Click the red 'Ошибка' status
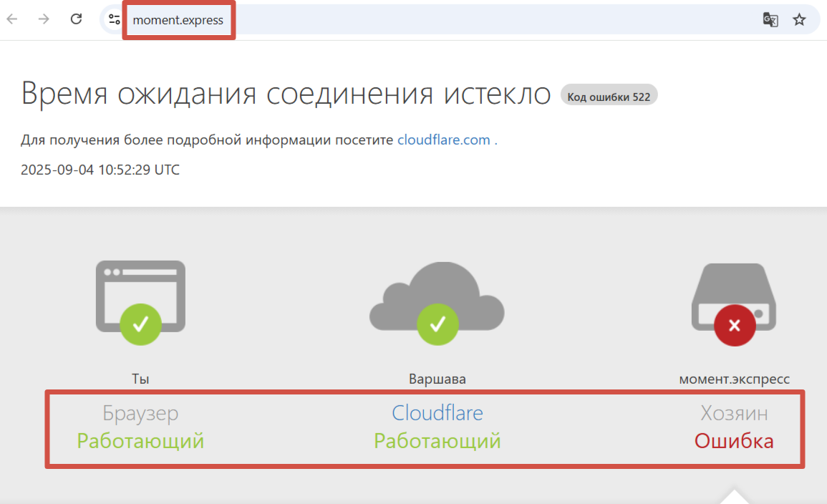This screenshot has width=827, height=504. (734, 441)
